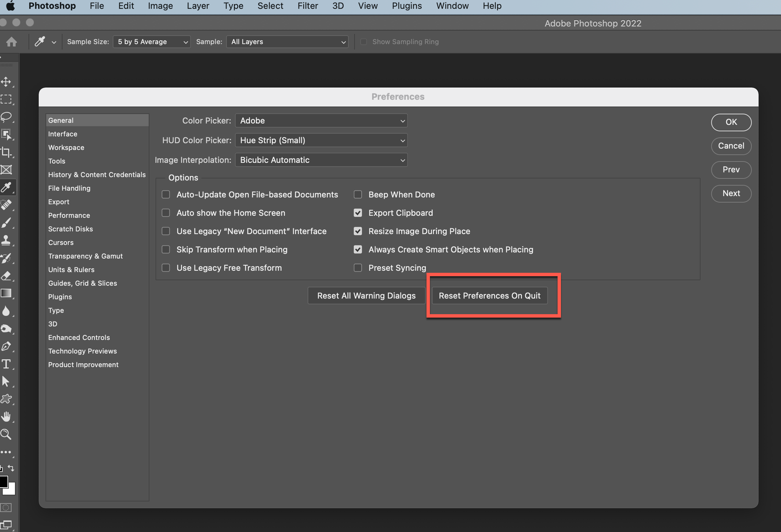Screen dimensions: 781x532
Task: Open the Color Picker dropdown
Action: (x=321, y=120)
